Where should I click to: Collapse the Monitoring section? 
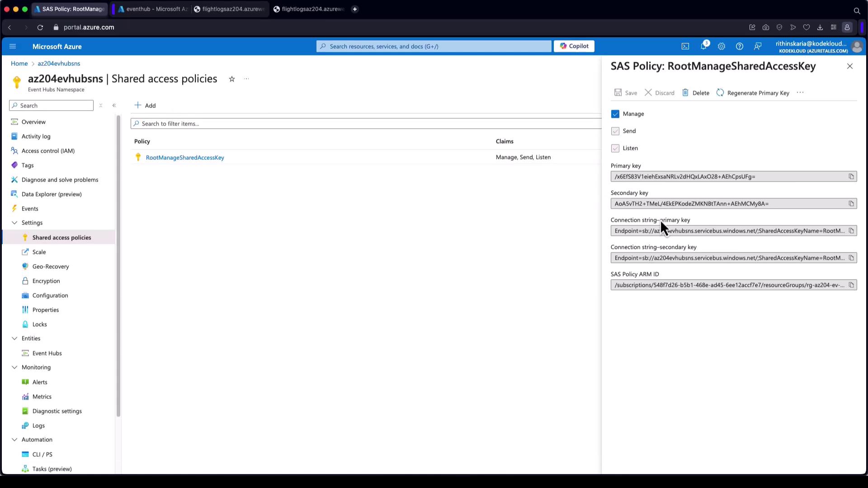point(14,367)
